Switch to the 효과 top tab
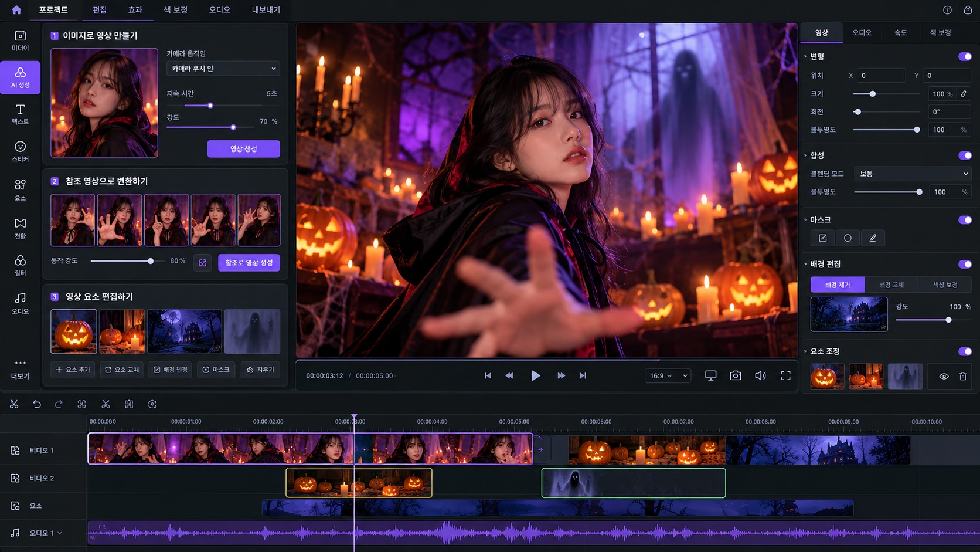This screenshot has height=552, width=980. click(x=135, y=10)
